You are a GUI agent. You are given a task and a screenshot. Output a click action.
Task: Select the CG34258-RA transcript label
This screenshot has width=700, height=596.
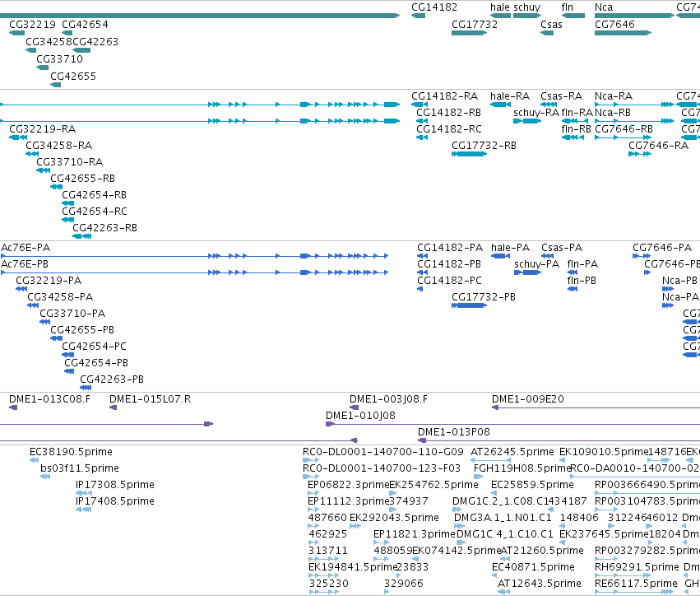pyautogui.click(x=59, y=146)
